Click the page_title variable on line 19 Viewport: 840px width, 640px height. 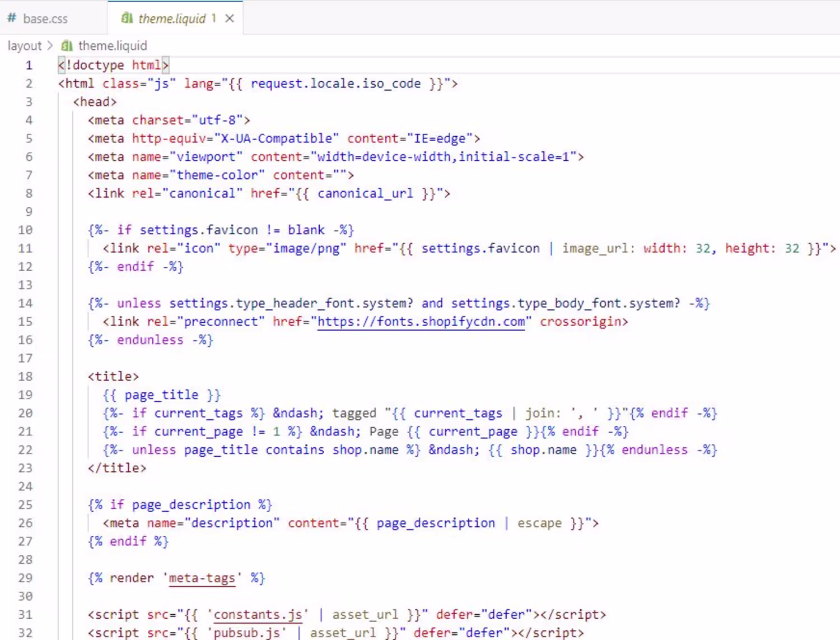161,395
